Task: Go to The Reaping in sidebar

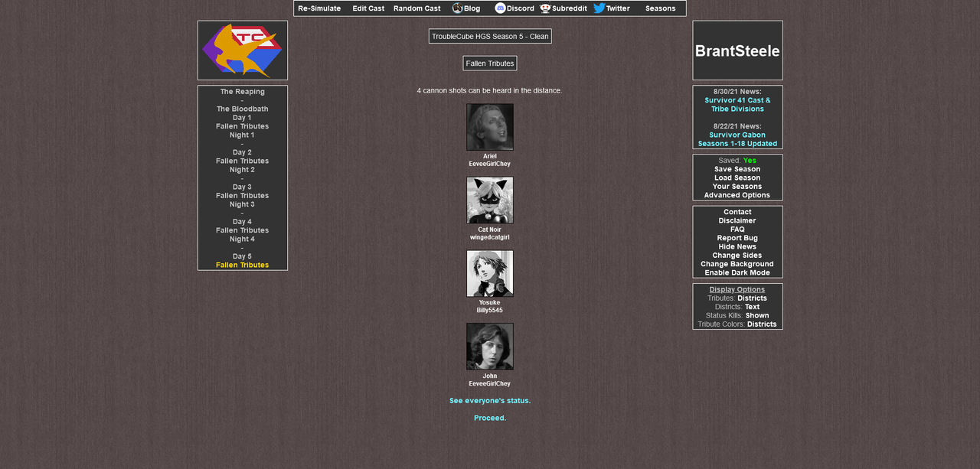Action: point(243,92)
